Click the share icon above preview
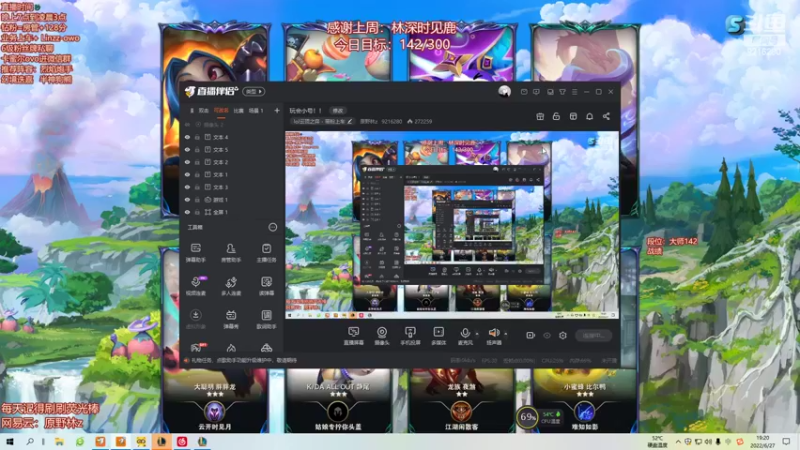This screenshot has height=450, width=800. pyautogui.click(x=606, y=116)
